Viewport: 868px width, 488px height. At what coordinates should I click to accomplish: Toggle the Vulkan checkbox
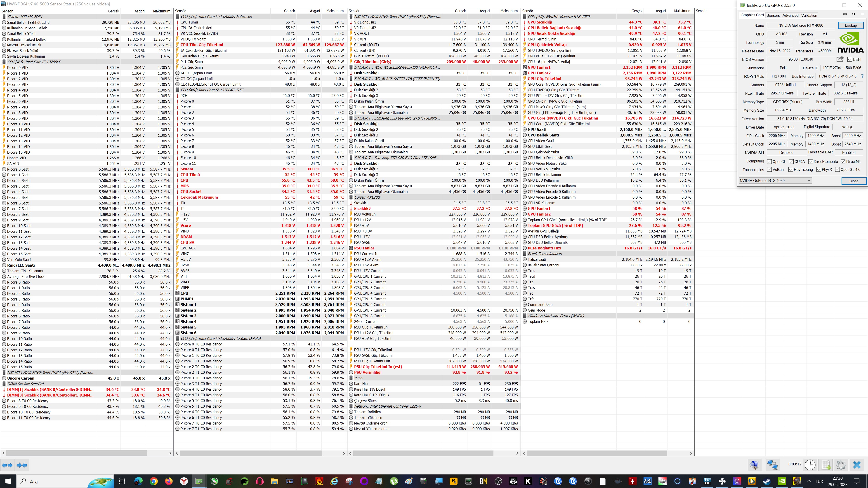[769, 169]
